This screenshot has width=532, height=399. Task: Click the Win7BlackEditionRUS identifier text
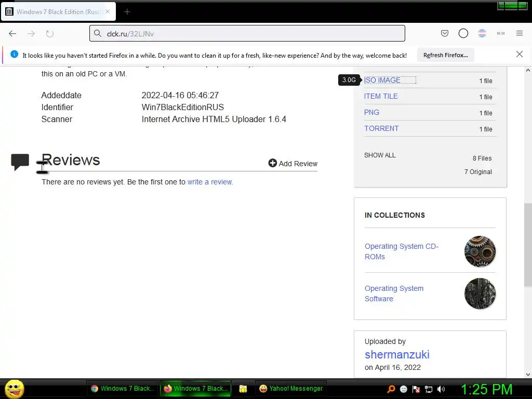pos(182,107)
